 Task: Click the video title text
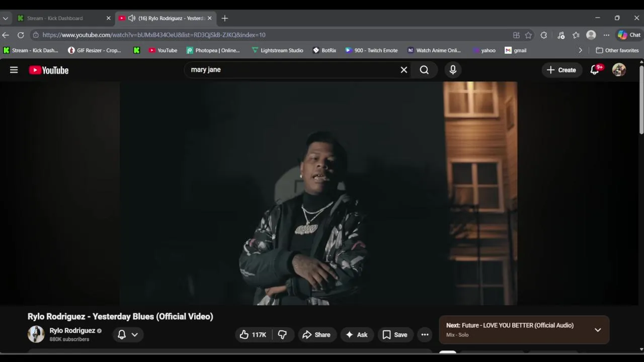[x=120, y=317]
